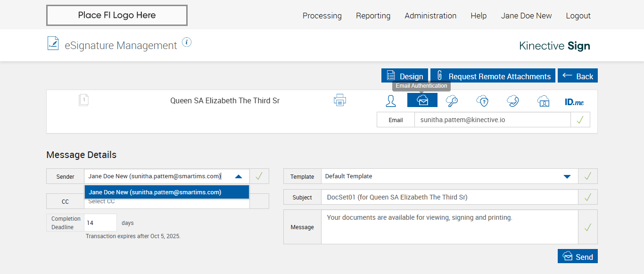
Task: Collapse the Sender dropdown arrow
Action: (239, 176)
